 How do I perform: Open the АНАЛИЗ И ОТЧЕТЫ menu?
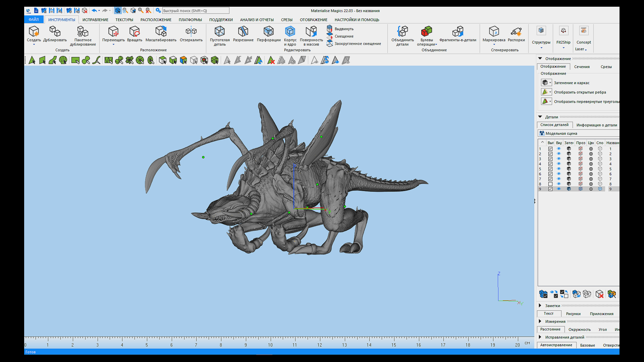[x=257, y=19]
